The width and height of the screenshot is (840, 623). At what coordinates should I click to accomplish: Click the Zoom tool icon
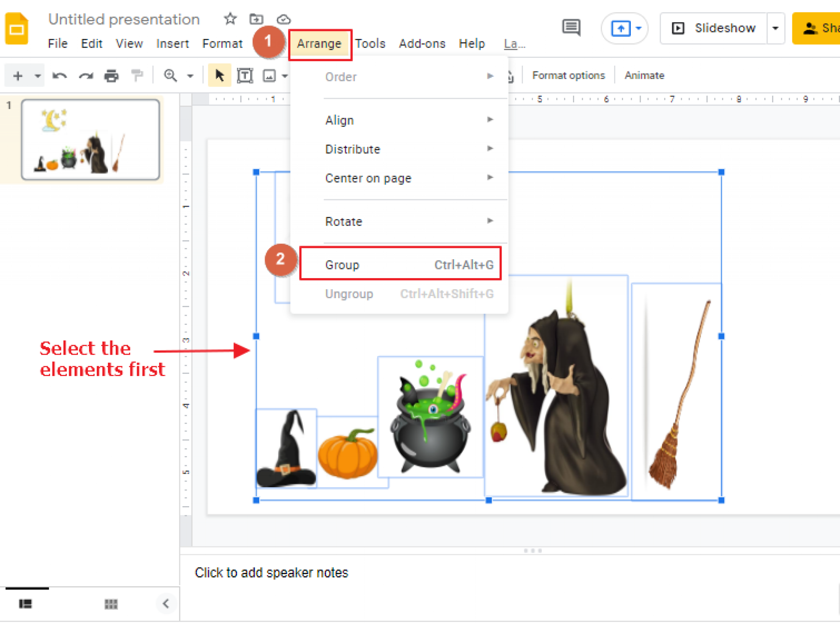pyautogui.click(x=168, y=75)
